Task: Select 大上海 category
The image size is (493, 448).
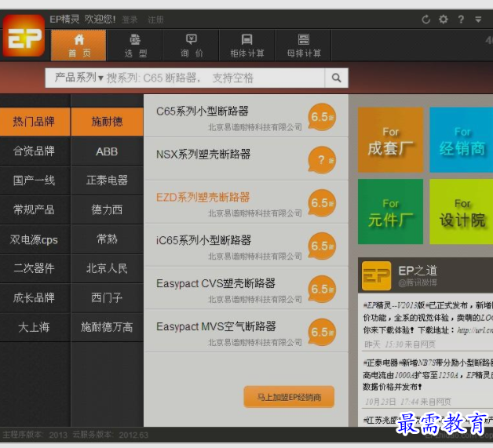Action: tap(35, 327)
